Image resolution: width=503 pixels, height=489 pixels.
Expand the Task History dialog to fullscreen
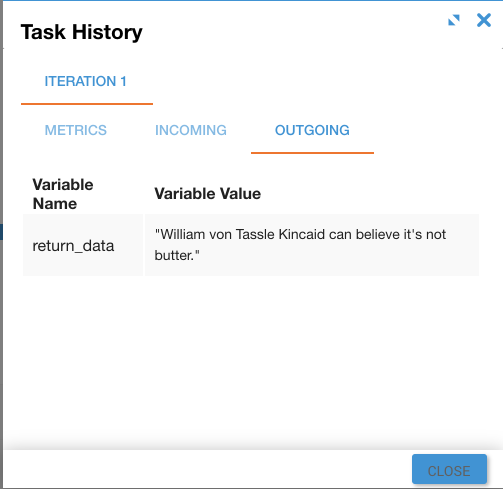tap(454, 20)
